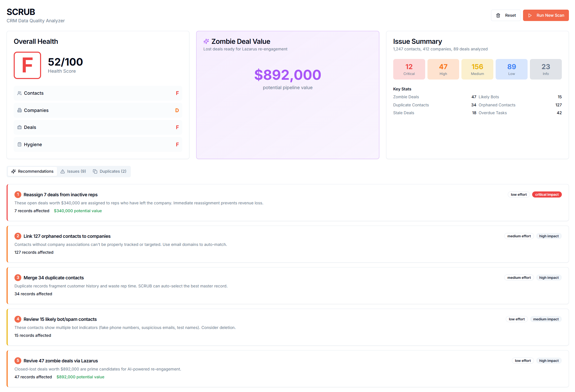Image resolution: width=575 pixels, height=392 pixels.
Task: Click the briefcase icon next to Deals
Action: pos(20,127)
